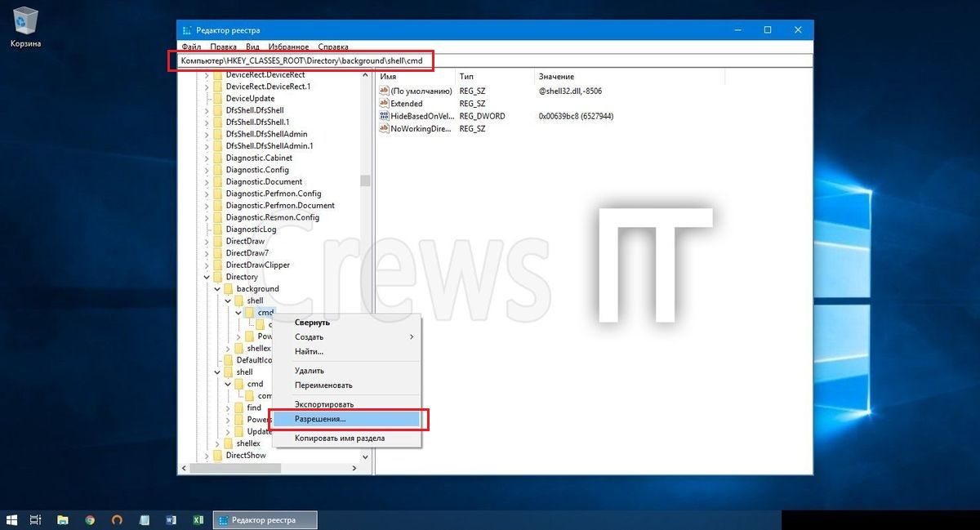Expand the find key
Viewport: 980px width, 530px height.
pos(228,408)
